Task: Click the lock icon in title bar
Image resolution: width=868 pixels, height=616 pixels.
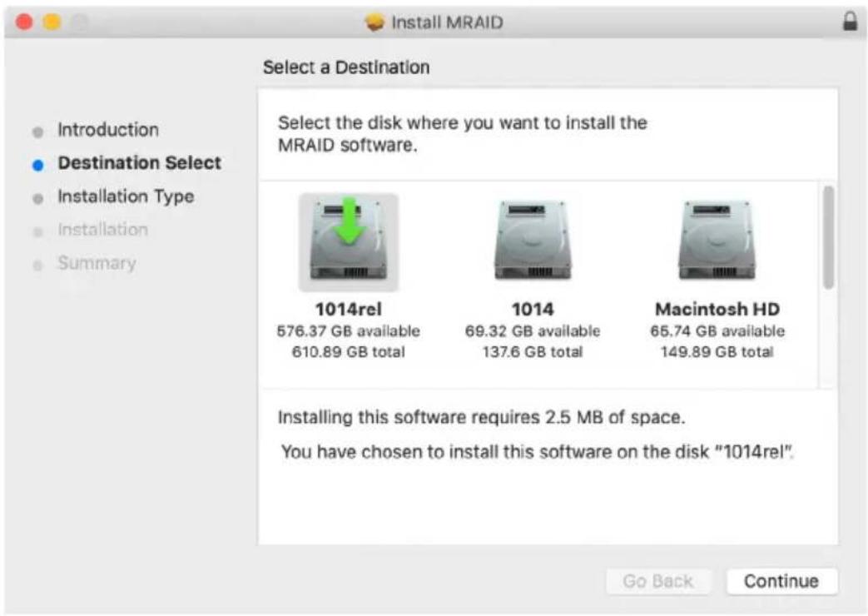Action: point(850,21)
